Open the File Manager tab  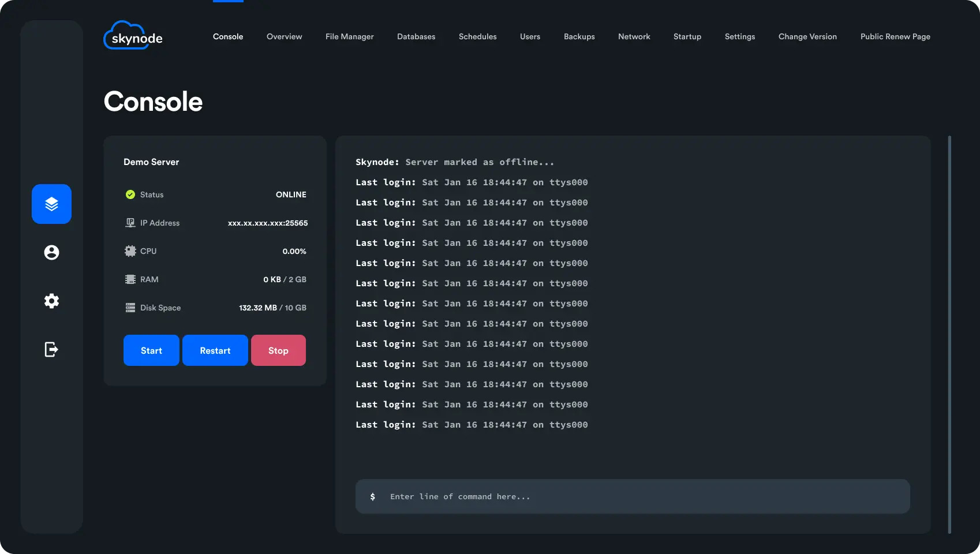[349, 36]
